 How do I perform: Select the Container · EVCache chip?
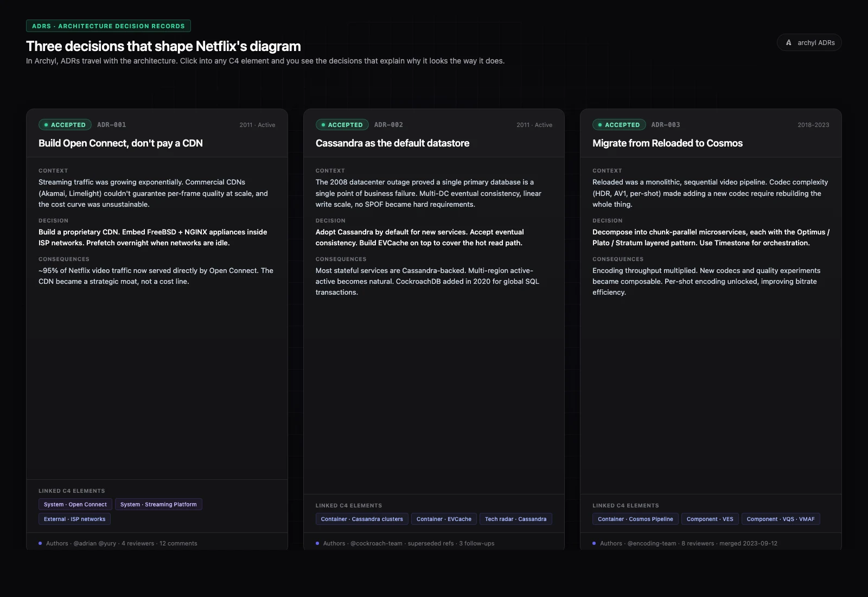(444, 519)
